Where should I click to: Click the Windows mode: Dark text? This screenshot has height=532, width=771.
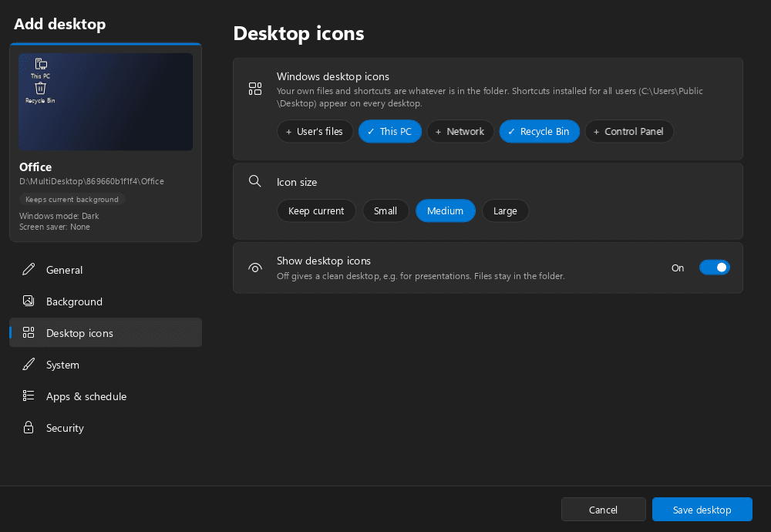59,216
